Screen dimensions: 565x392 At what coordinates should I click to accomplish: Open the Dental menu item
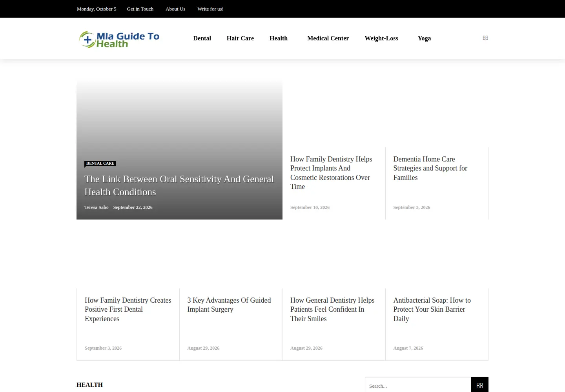pyautogui.click(x=202, y=38)
